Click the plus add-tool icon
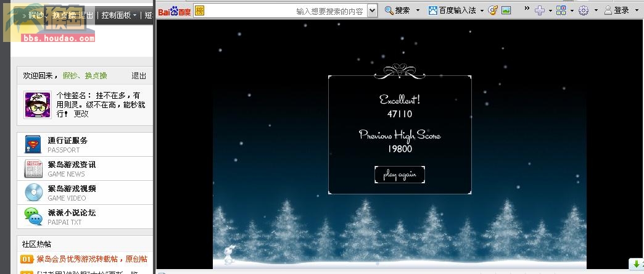This screenshot has height=274, width=644. point(540,10)
